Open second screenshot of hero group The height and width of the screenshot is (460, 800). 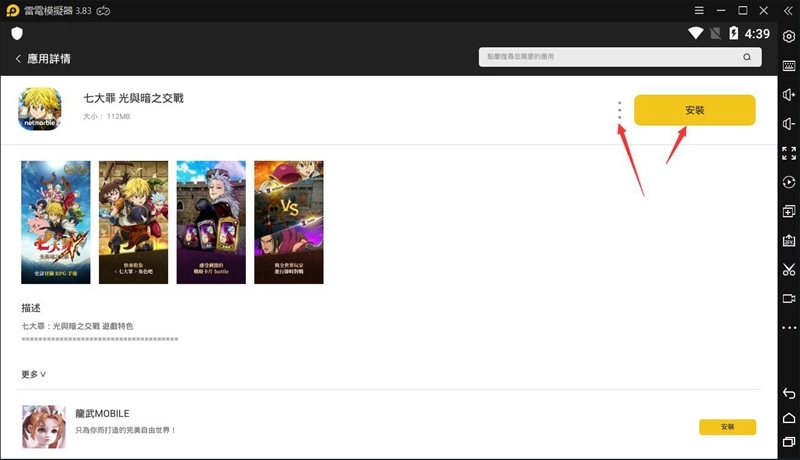coord(133,222)
